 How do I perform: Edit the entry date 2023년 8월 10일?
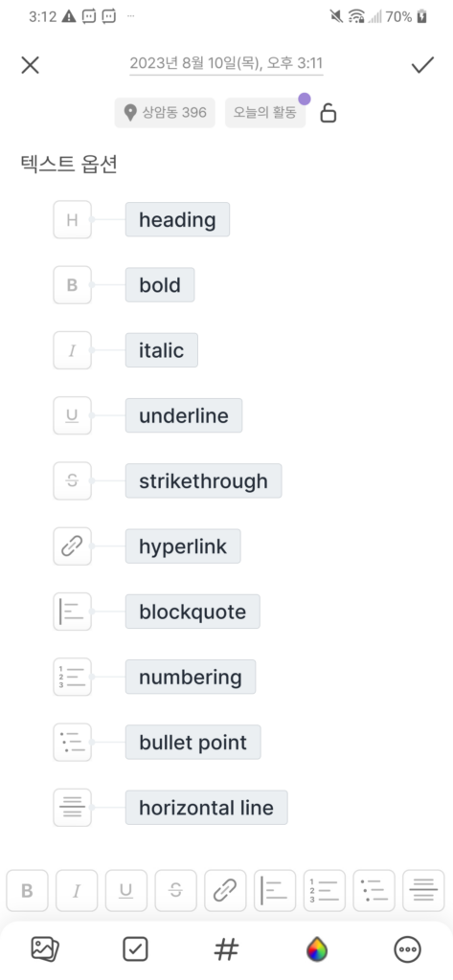tap(226, 63)
